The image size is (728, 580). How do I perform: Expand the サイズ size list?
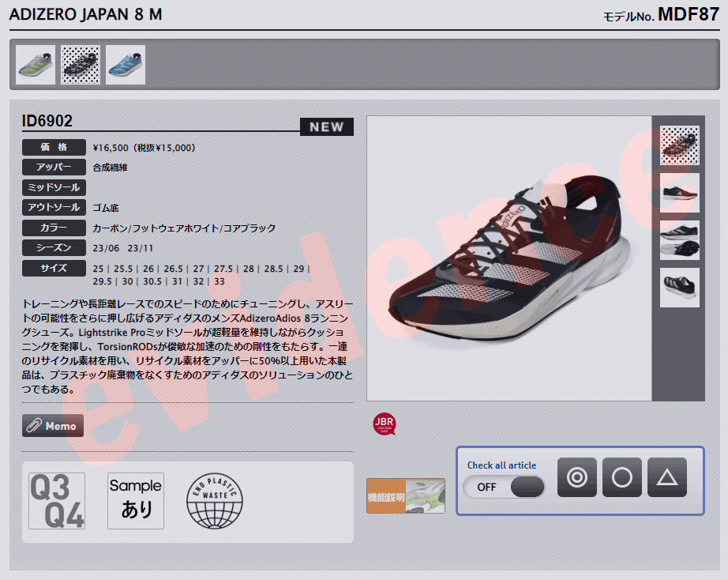pos(54,268)
